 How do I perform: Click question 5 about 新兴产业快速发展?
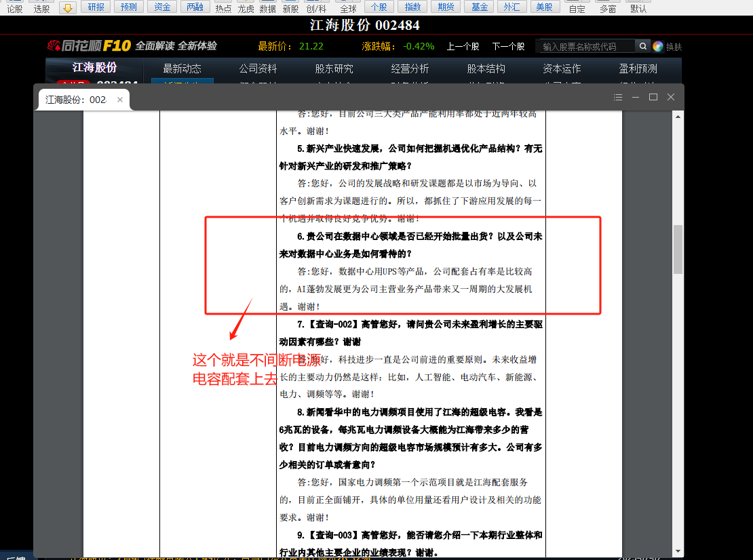pos(410,157)
